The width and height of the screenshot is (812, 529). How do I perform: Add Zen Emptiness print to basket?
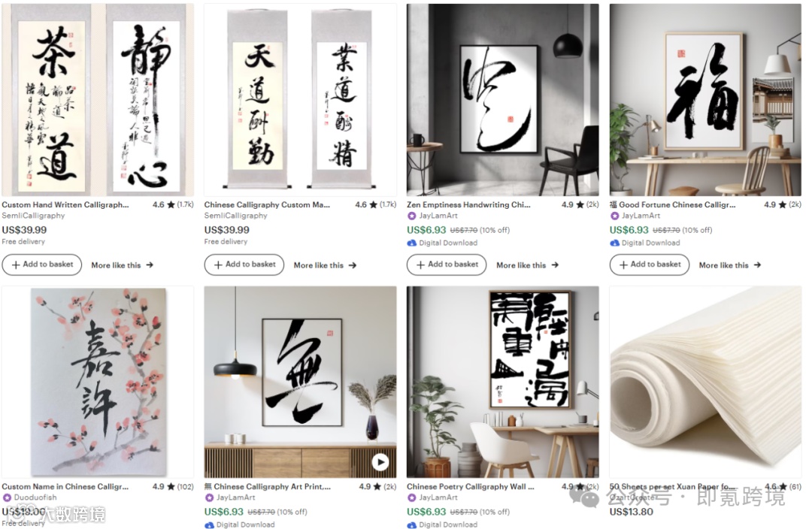tap(447, 264)
